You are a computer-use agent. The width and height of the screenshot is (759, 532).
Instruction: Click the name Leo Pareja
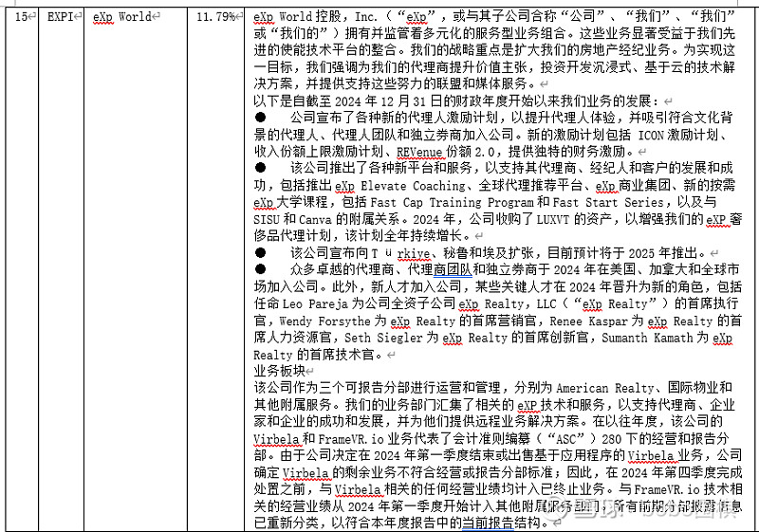tap(315, 303)
